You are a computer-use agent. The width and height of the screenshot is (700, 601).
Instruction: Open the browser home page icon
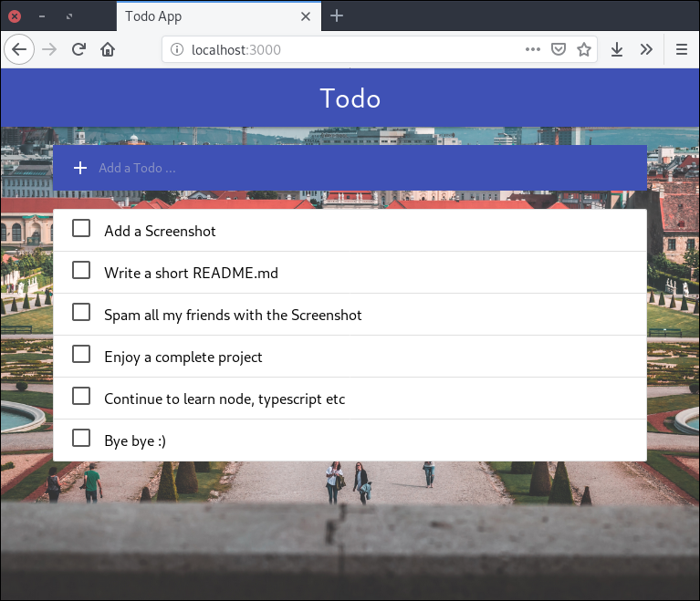click(x=108, y=49)
